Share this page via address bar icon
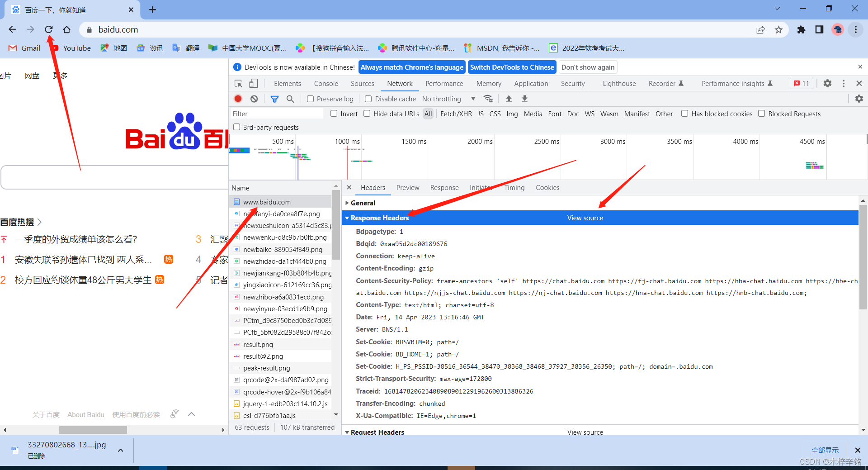The width and height of the screenshot is (868, 470). 760,29
